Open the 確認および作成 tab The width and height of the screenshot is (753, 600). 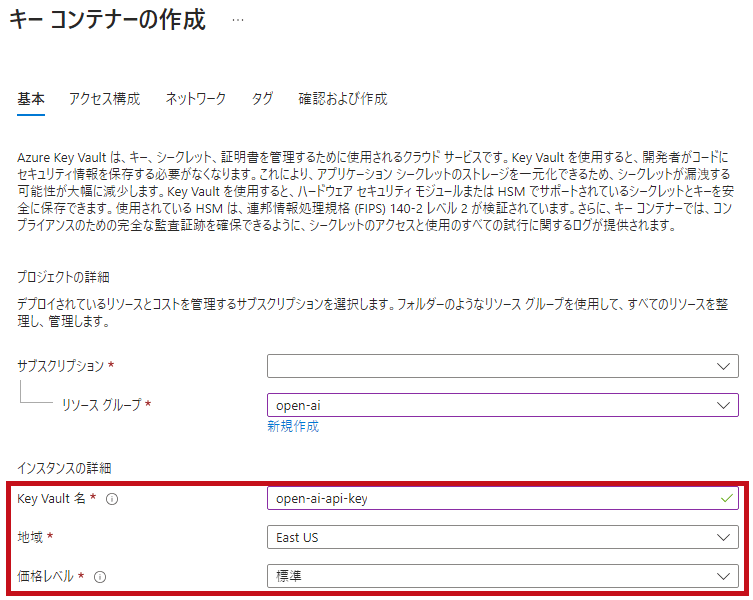click(x=342, y=99)
